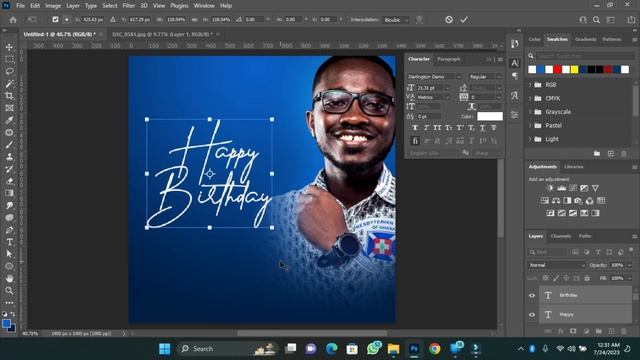Open the Windows Start button
Viewport: 640px width, 360px height.
pos(164,349)
